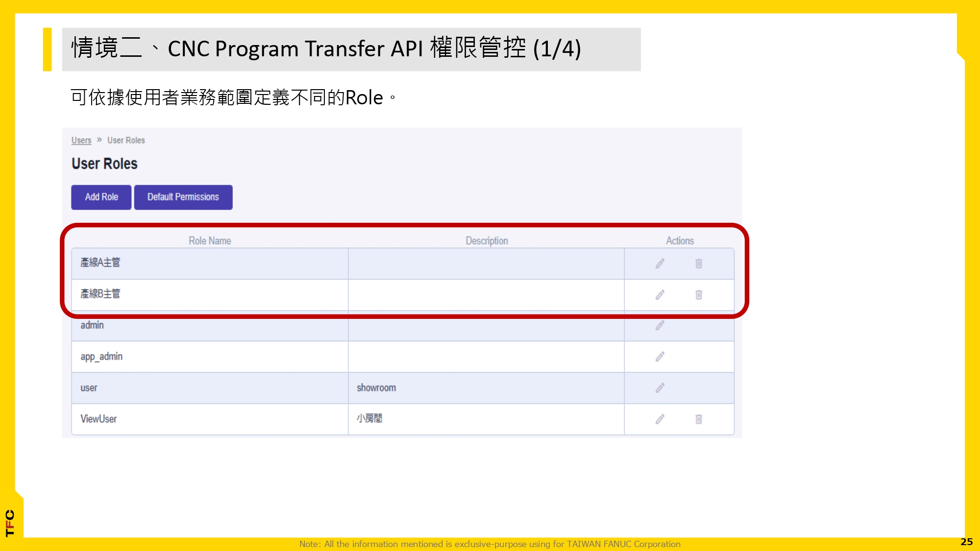Edit the app_admin role
This screenshot has height=551, width=980.
(660, 357)
